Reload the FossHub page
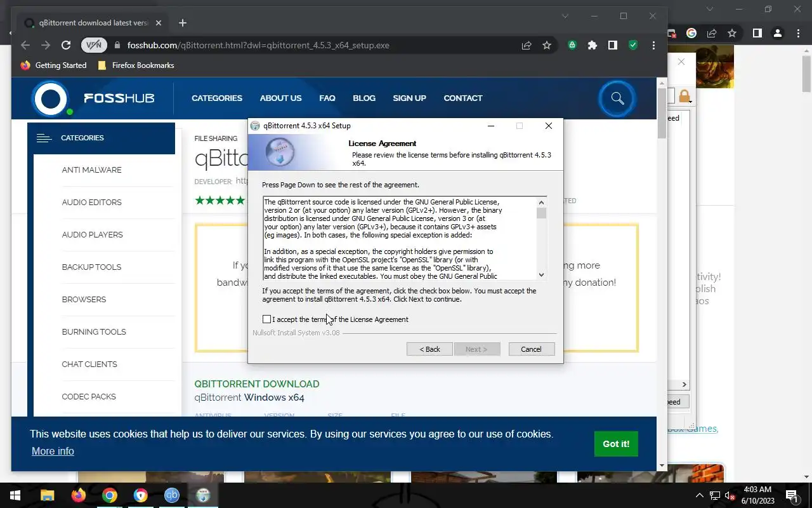 pos(66,45)
